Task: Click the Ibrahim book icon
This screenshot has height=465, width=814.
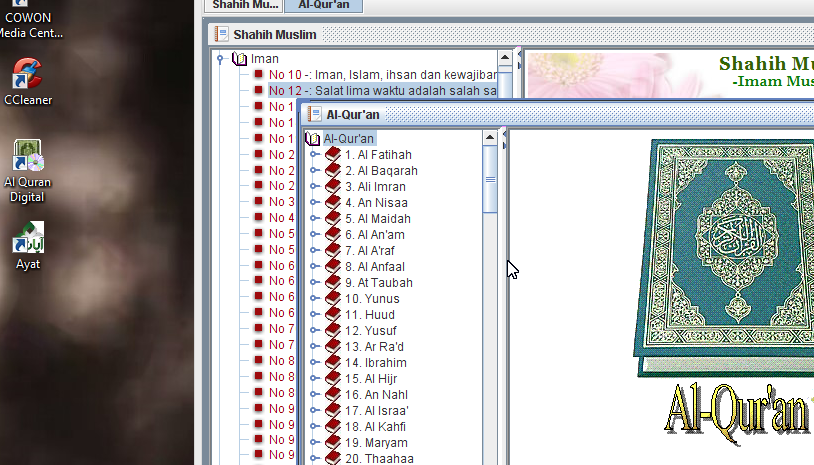Action: coord(333,363)
